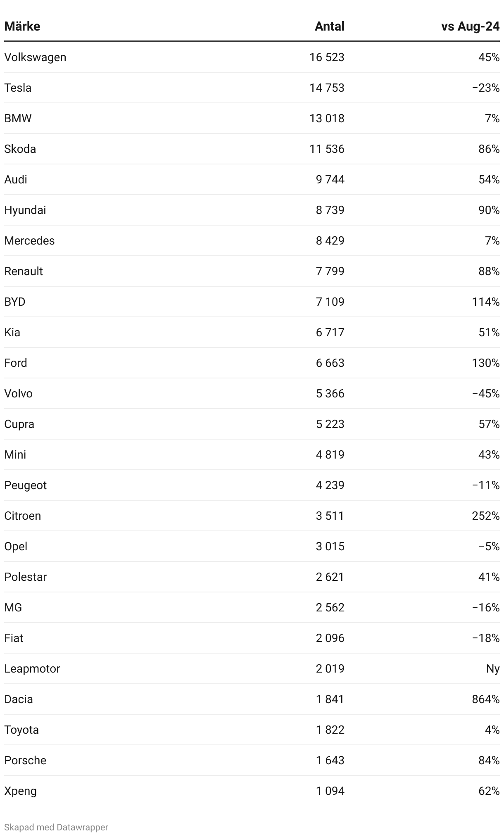Click the Polestar brand name
Screen dimensions: 504x837
26,577
